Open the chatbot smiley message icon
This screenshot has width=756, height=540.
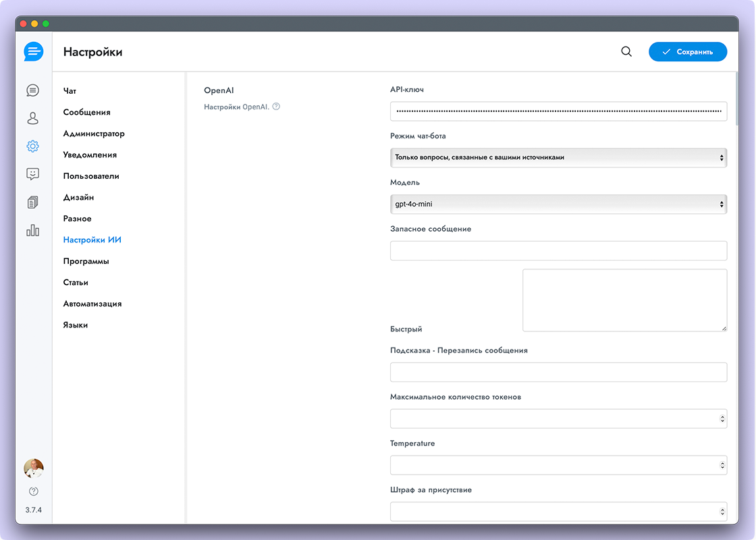(32, 174)
